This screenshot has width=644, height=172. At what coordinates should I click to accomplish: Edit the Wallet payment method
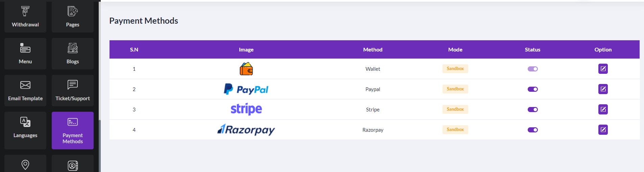click(603, 69)
